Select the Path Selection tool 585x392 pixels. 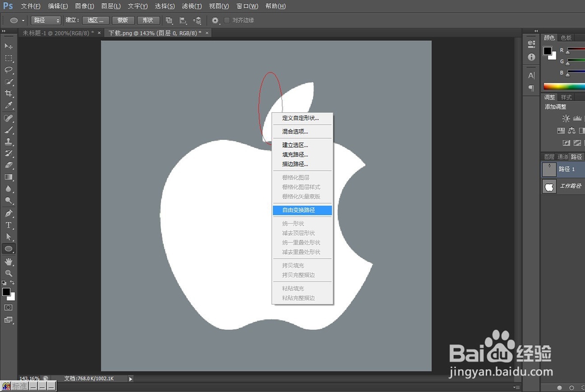[x=9, y=237]
